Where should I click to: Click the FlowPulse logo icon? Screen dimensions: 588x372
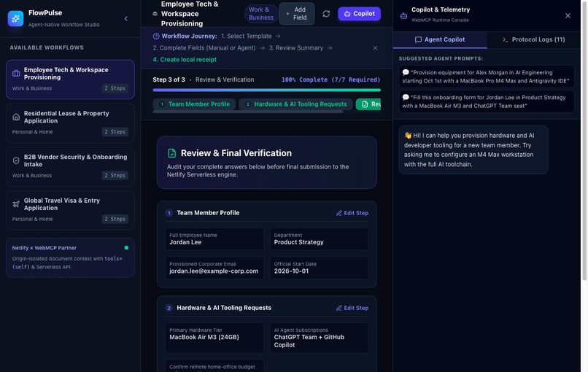click(15, 18)
